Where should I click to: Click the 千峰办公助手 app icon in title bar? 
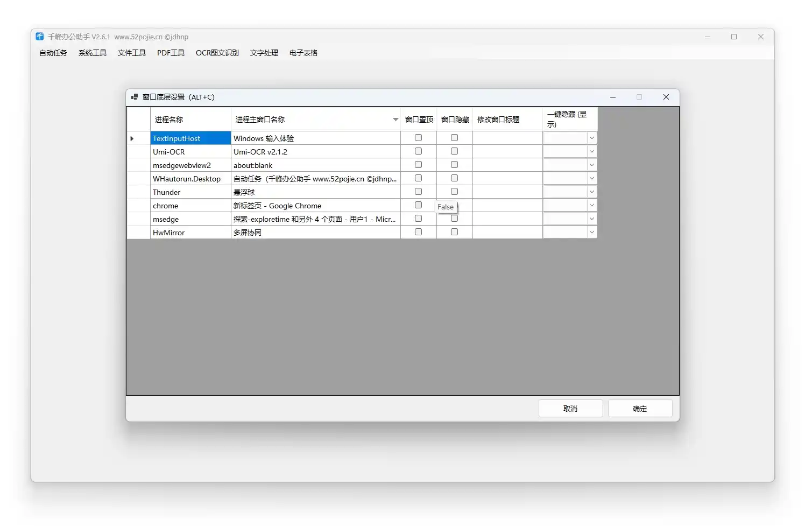coord(39,37)
